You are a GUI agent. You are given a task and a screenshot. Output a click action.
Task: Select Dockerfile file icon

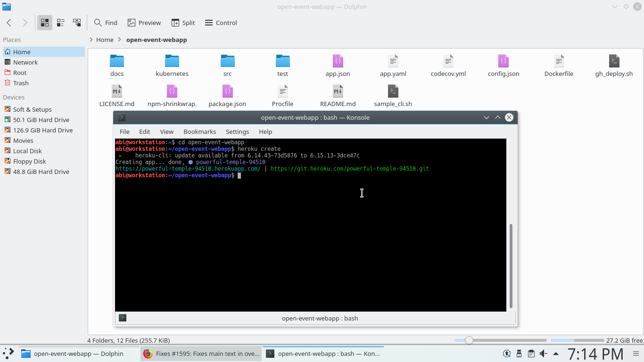click(559, 61)
